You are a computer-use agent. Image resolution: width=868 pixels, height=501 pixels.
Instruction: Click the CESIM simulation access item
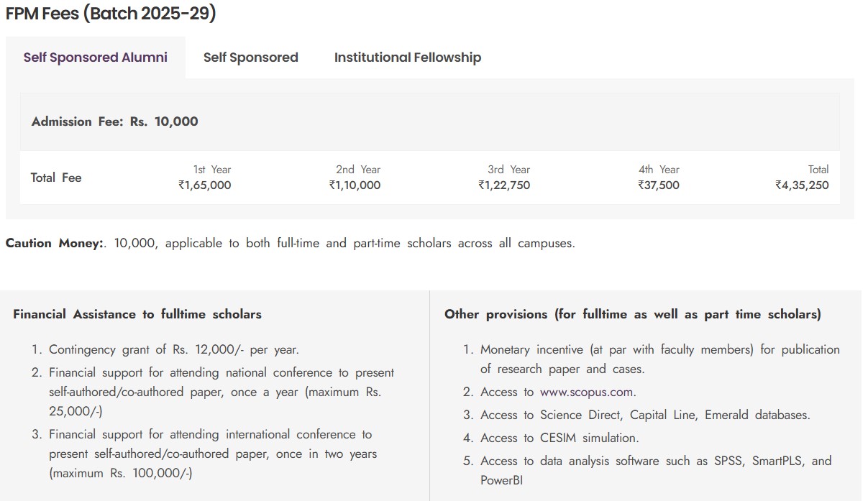click(x=559, y=438)
